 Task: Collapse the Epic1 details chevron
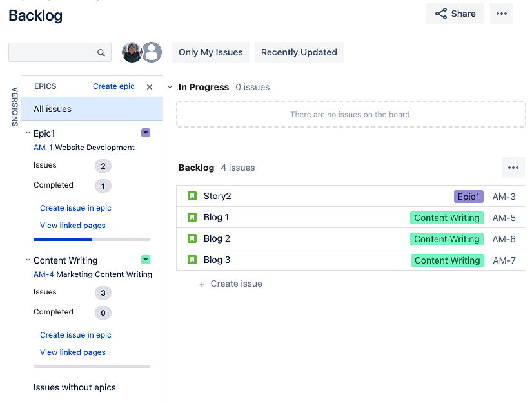click(x=28, y=133)
